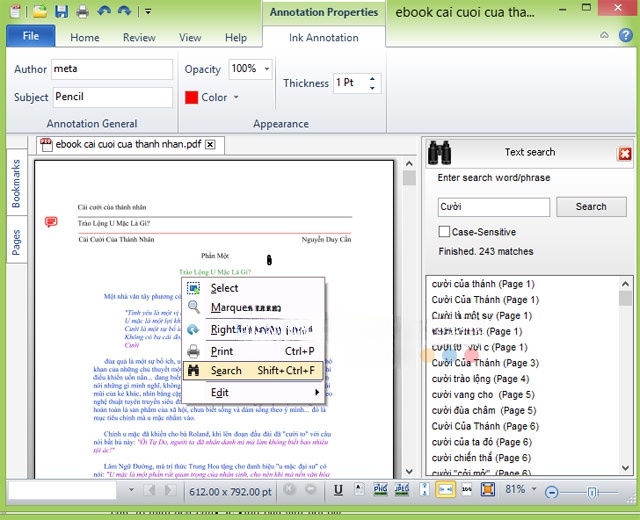Set zoom to actual size 100%
Screen dimensions: 640x520
coord(467,489)
